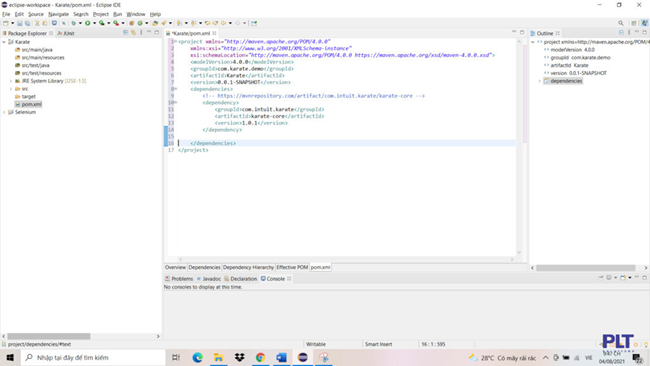The width and height of the screenshot is (650, 366).
Task: Click the Open Console icon
Action: pyautogui.click(x=623, y=278)
